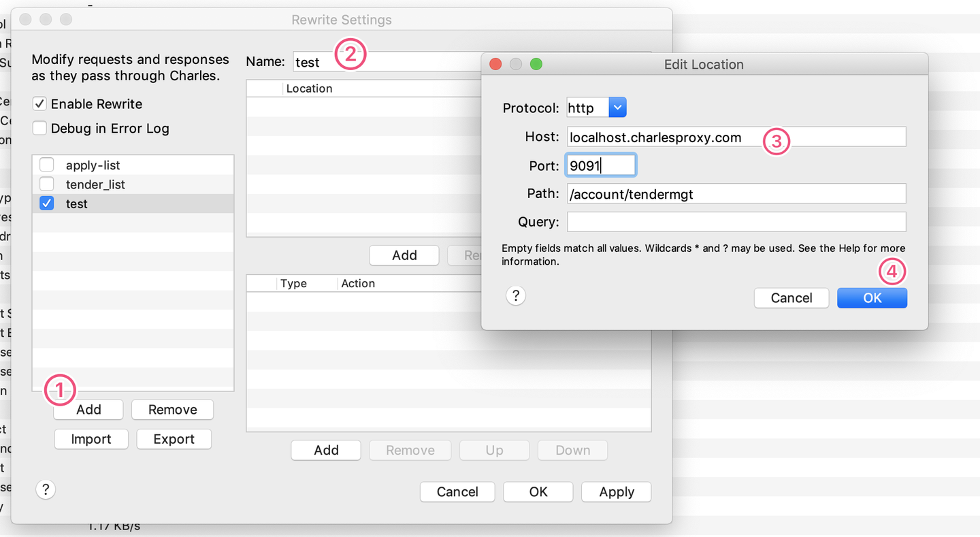Zoom the Edit Location dialog window
The width and height of the screenshot is (980, 537).
click(536, 64)
